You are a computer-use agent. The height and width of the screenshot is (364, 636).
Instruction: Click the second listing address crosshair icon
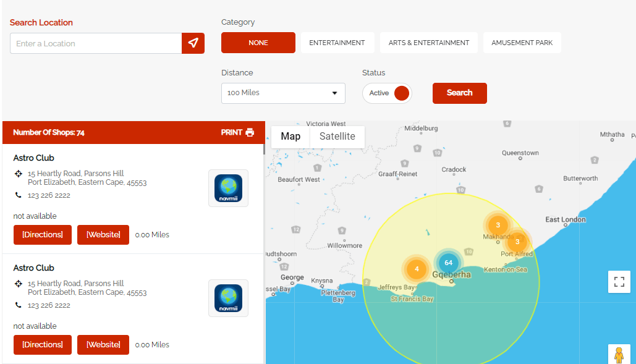(x=19, y=284)
